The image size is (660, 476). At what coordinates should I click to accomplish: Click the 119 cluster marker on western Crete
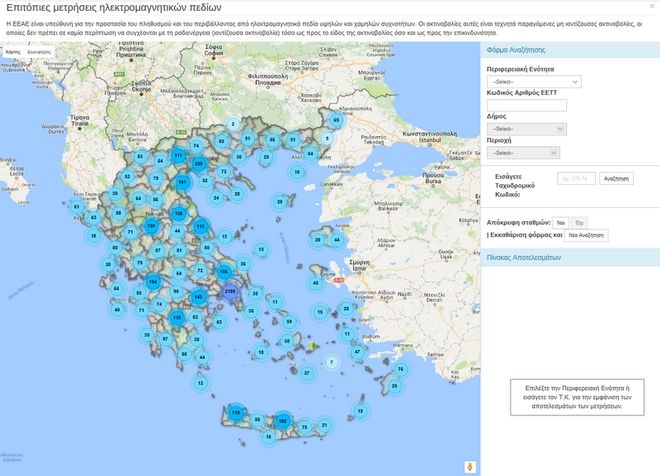pyautogui.click(x=236, y=412)
